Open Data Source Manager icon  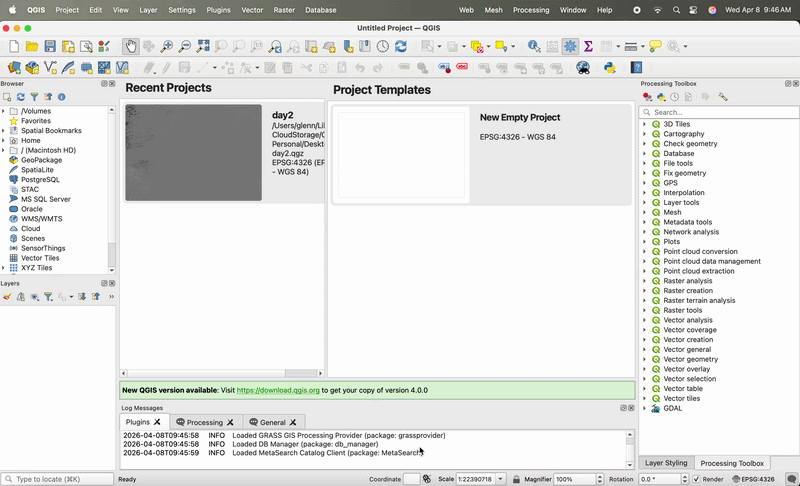[x=14, y=68]
